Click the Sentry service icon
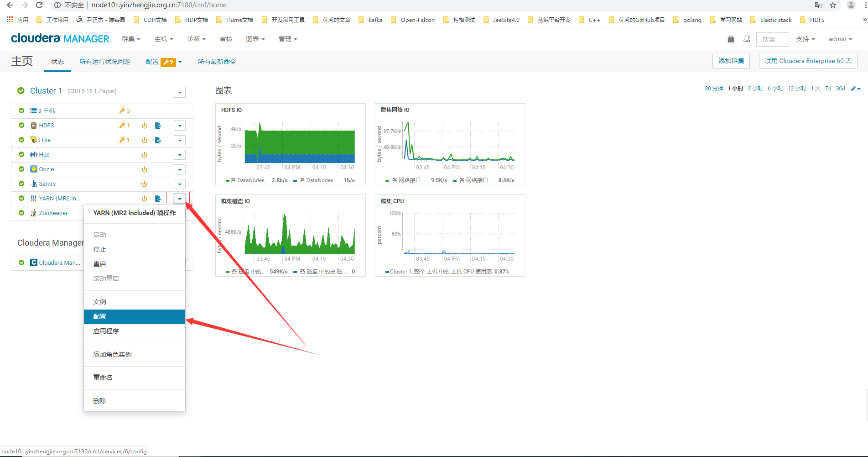The image size is (868, 457). (34, 184)
